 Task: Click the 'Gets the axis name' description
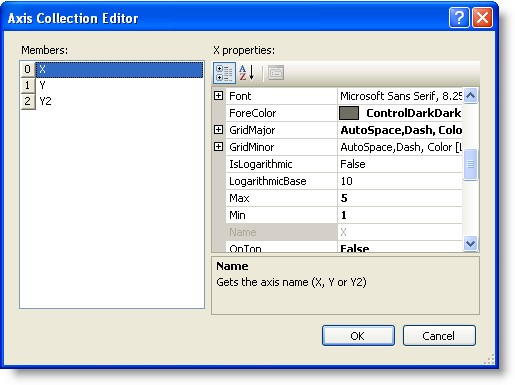tap(291, 282)
